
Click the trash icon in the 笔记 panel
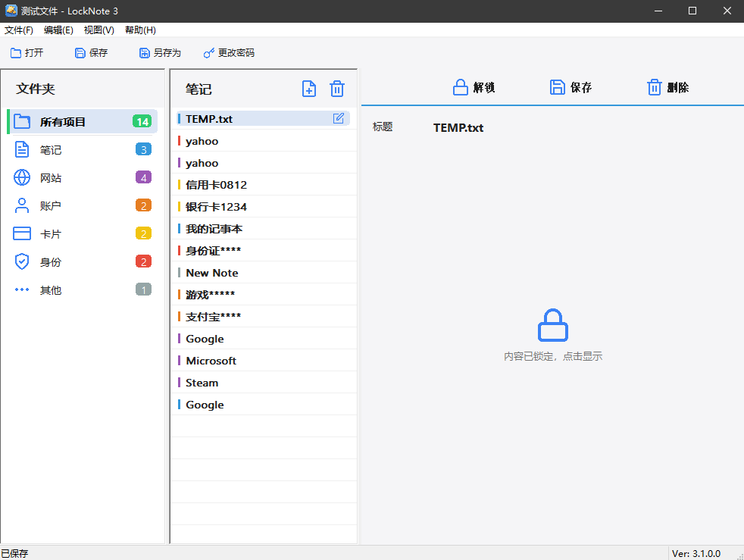pyautogui.click(x=337, y=89)
